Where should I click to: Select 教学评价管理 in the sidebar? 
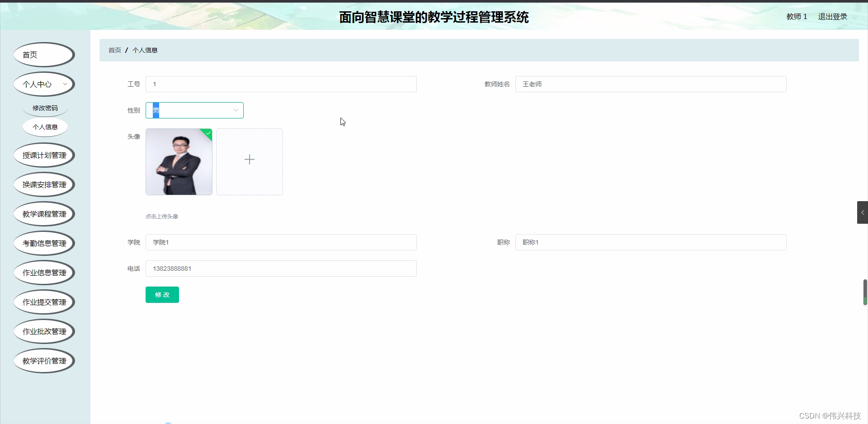click(44, 360)
